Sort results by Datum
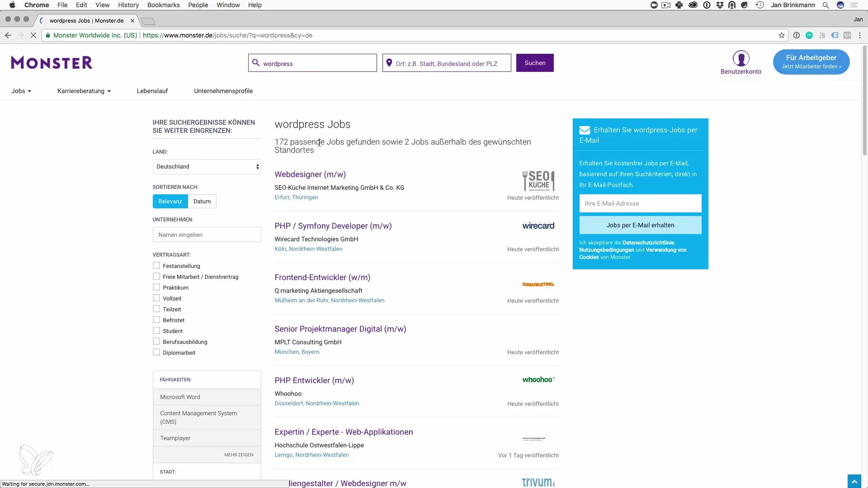 (202, 202)
